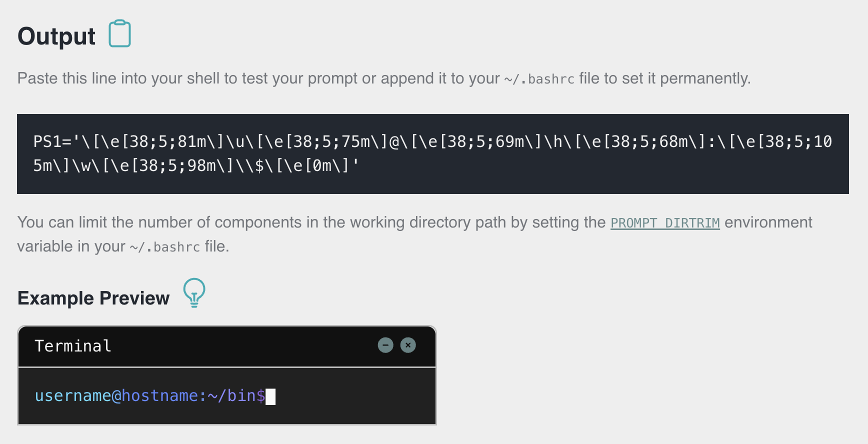Click the Terminal title bar label
This screenshot has width=868, height=444.
[x=73, y=346]
